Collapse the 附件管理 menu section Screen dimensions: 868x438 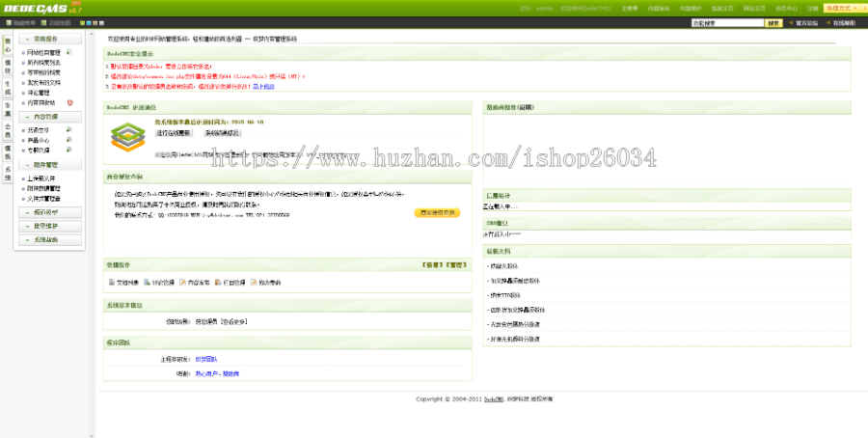click(x=50, y=165)
